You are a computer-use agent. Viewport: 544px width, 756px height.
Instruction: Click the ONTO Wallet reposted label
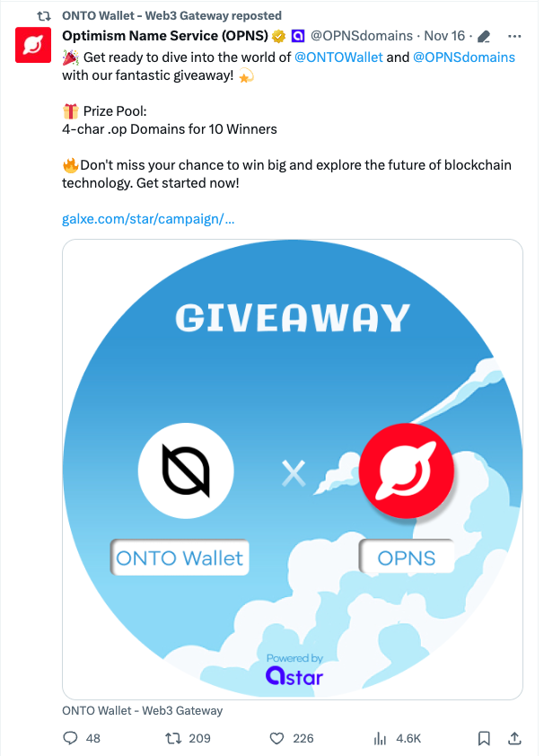click(x=171, y=15)
